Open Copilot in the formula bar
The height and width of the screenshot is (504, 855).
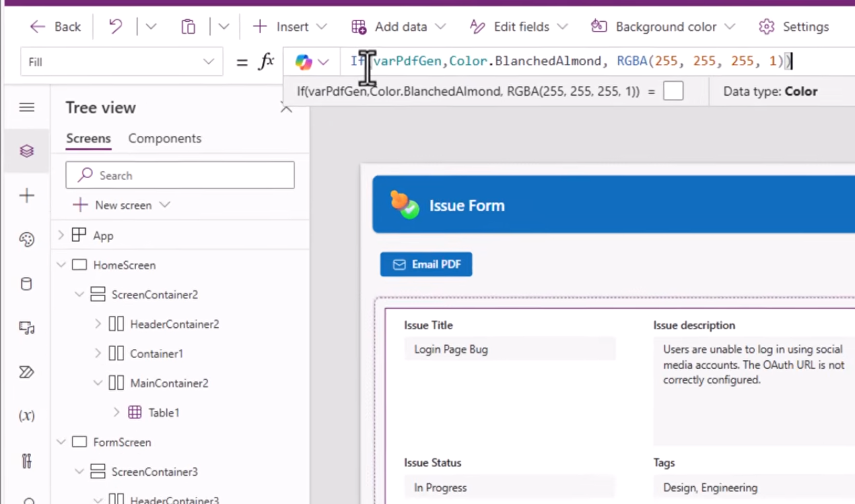click(x=304, y=61)
